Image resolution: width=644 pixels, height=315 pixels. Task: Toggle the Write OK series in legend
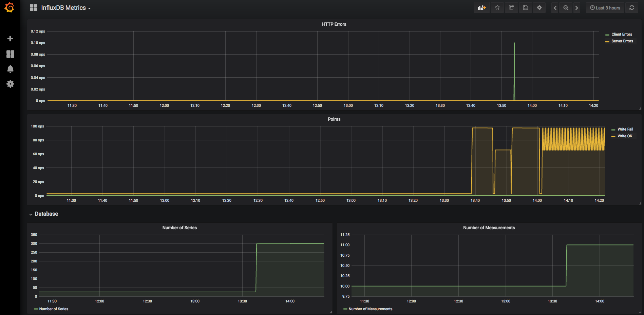point(625,136)
